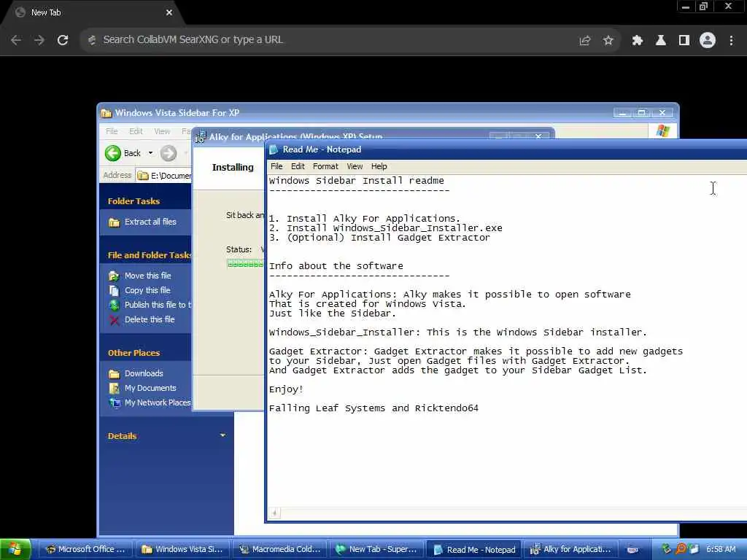Open Notepad Format menu
The width and height of the screenshot is (747, 560).
(x=325, y=166)
